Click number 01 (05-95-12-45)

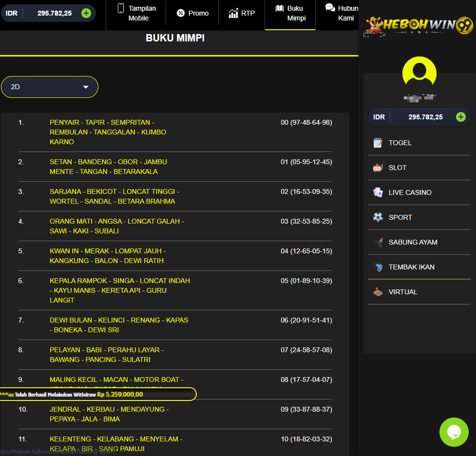point(306,162)
